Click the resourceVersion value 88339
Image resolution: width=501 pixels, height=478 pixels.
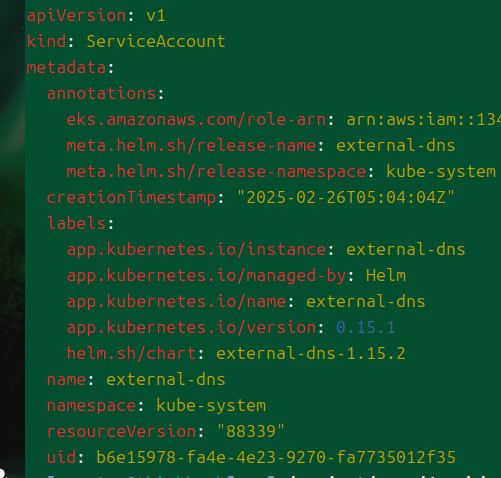(251, 431)
